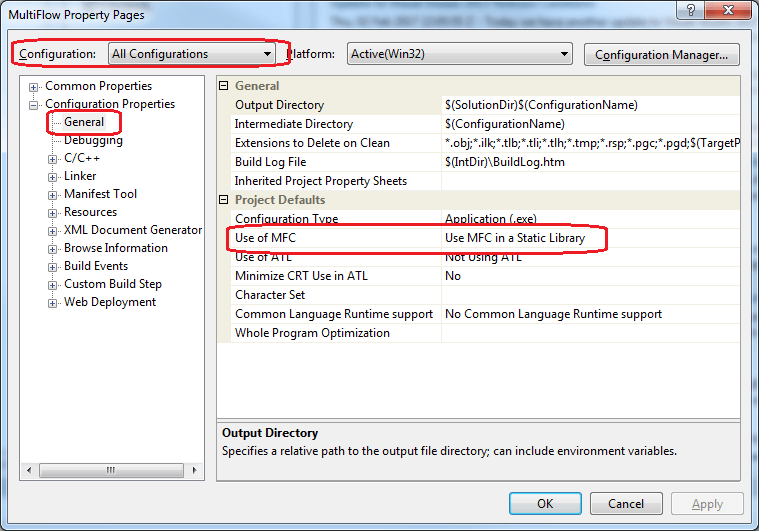The image size is (759, 531).
Task: Select XML Document Generator item
Action: pyautogui.click(x=133, y=230)
